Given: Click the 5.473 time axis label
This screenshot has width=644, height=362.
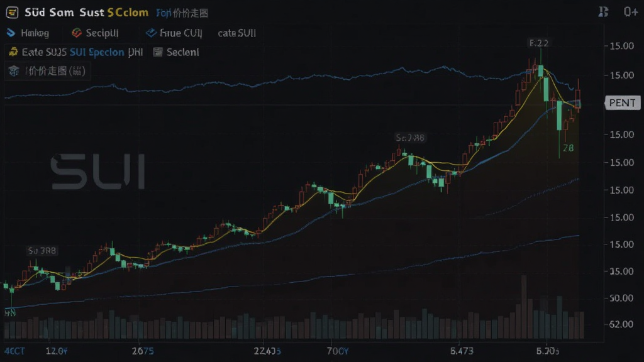Looking at the screenshot, I should (462, 351).
